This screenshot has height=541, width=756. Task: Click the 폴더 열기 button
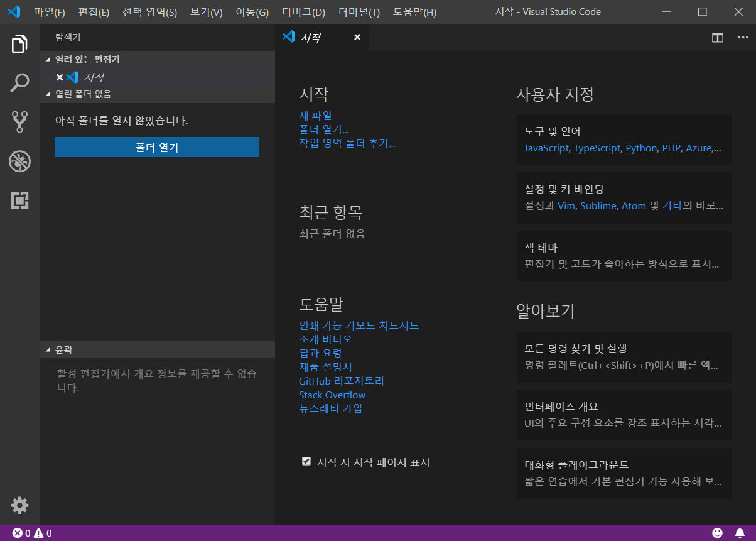point(157,147)
